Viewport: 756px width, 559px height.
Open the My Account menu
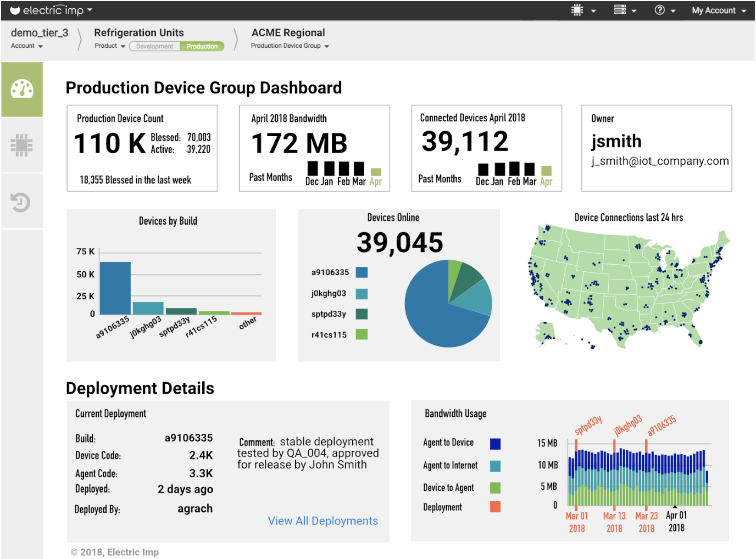(x=719, y=10)
